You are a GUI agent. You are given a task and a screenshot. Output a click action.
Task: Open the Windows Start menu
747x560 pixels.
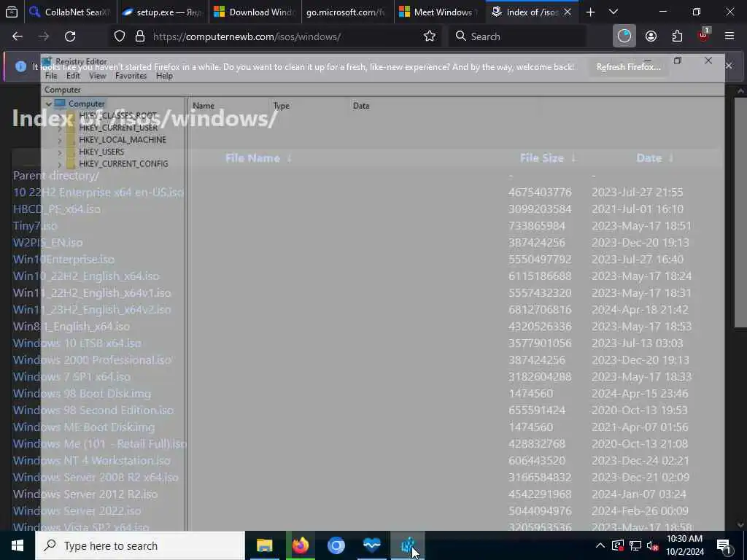pyautogui.click(x=18, y=545)
